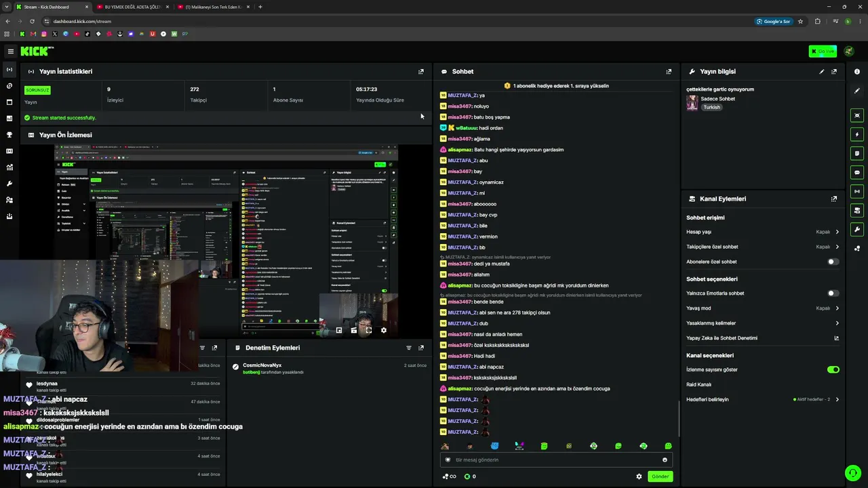This screenshot has width=868, height=488.
Task: Reload the dashboard page
Action: (x=31, y=21)
